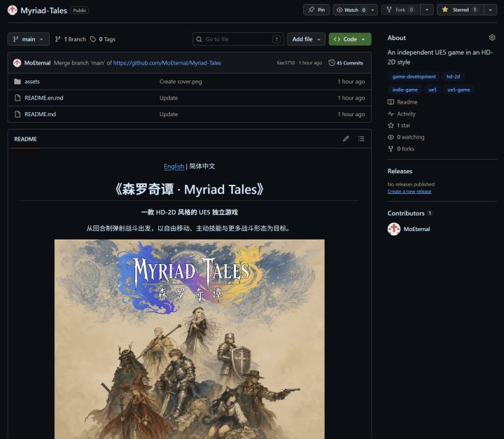504x439 pixels.
Task: Open the Update commit message for README.en.md
Action: (x=169, y=98)
